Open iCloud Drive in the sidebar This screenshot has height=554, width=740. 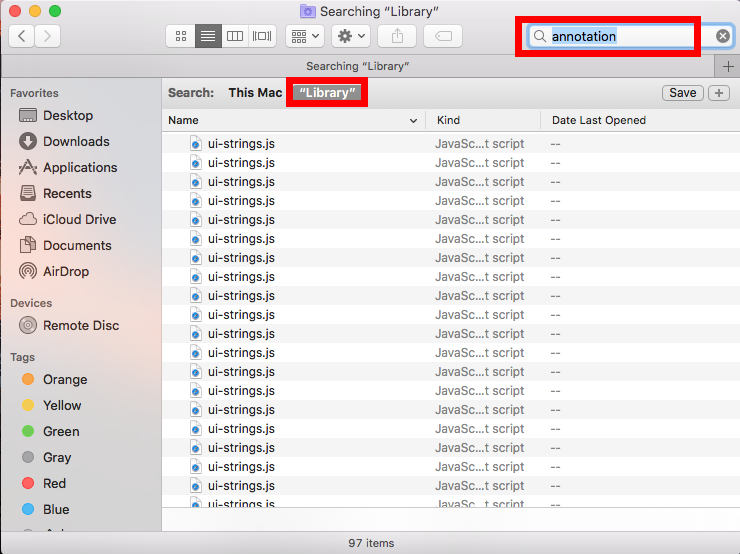click(x=79, y=220)
